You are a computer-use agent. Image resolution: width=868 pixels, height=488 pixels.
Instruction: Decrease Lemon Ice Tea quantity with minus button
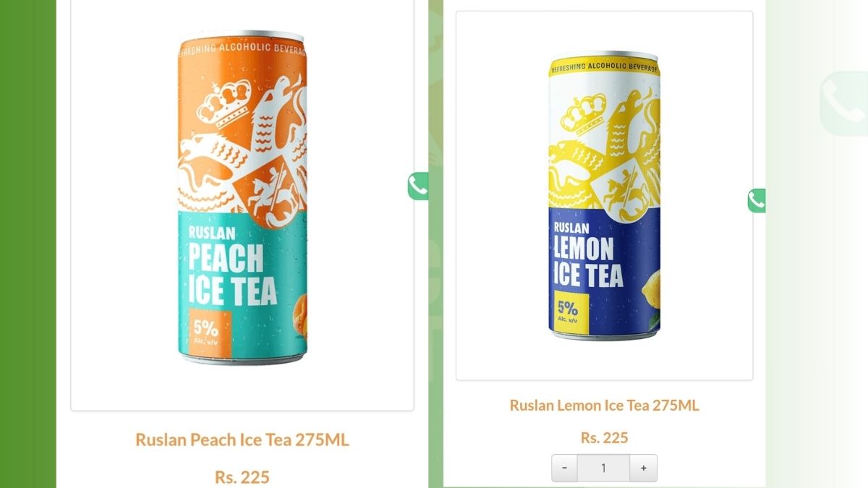coord(564,468)
